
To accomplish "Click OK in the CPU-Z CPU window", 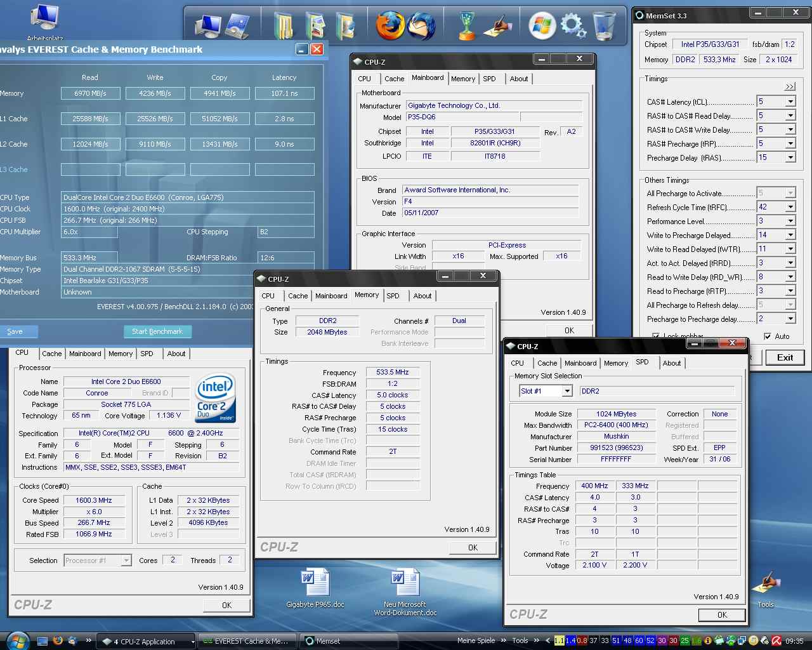I will click(226, 605).
